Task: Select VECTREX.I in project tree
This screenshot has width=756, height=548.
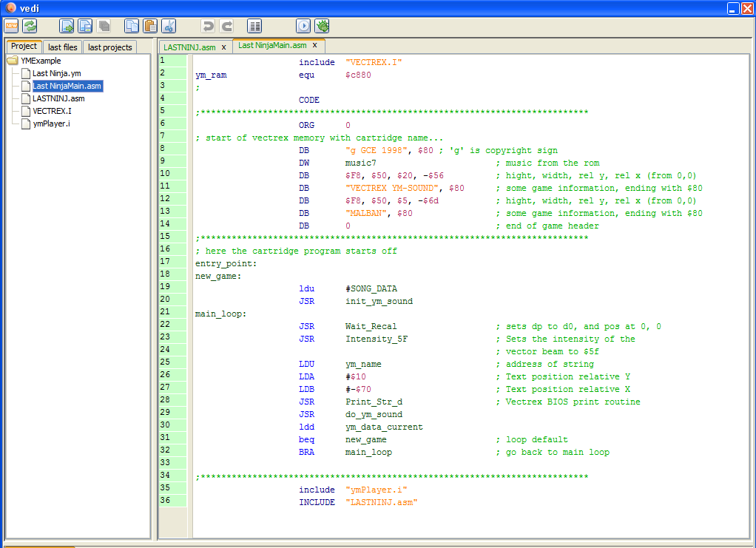Action: click(x=52, y=111)
